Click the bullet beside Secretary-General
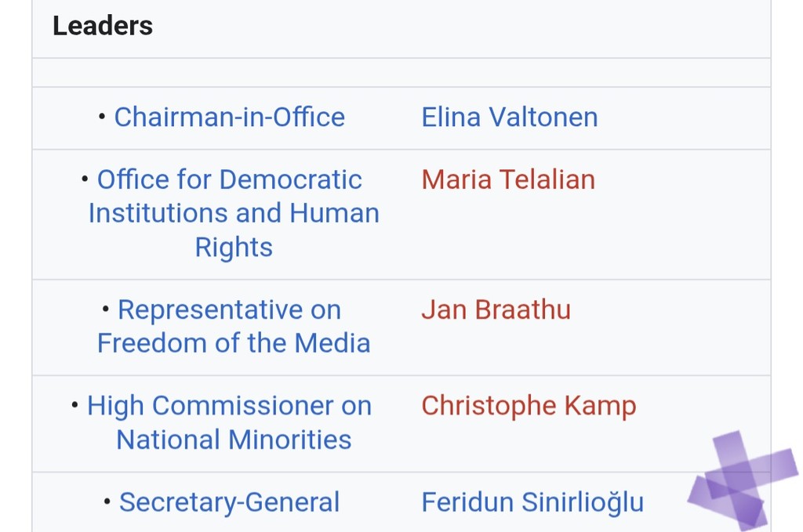Screen dimensions: 803x532 107,501
